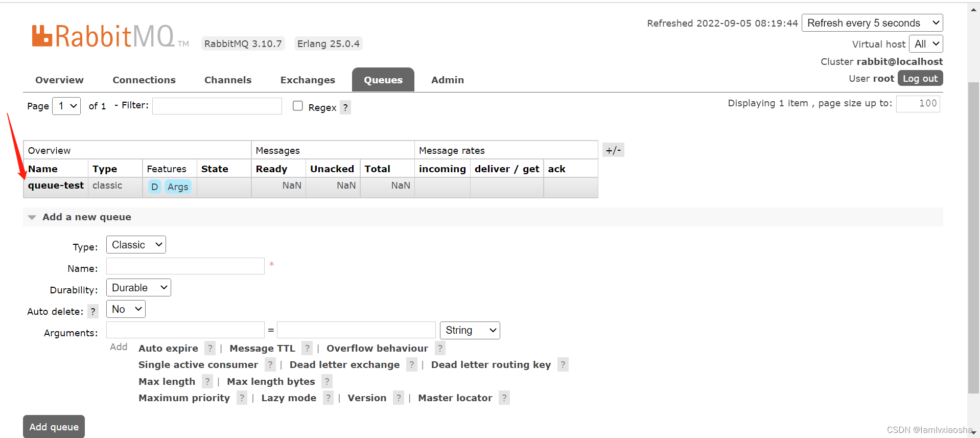
Task: Show help for Max length argument
Action: pos(207,381)
